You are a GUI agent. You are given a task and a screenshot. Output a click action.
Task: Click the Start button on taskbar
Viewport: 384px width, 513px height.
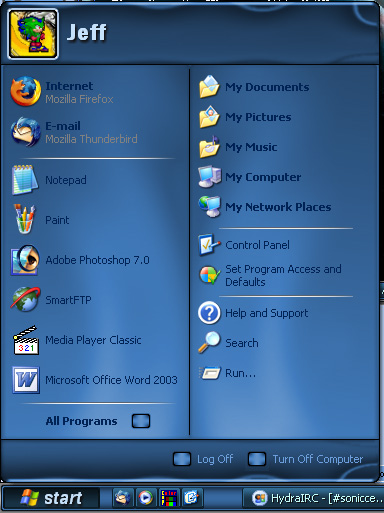click(51, 498)
